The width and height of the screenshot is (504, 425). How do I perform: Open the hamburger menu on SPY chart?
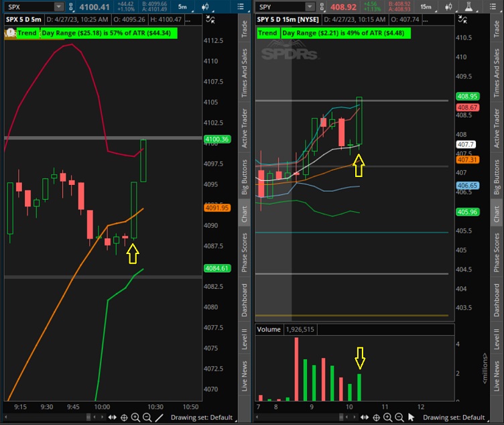click(493, 7)
